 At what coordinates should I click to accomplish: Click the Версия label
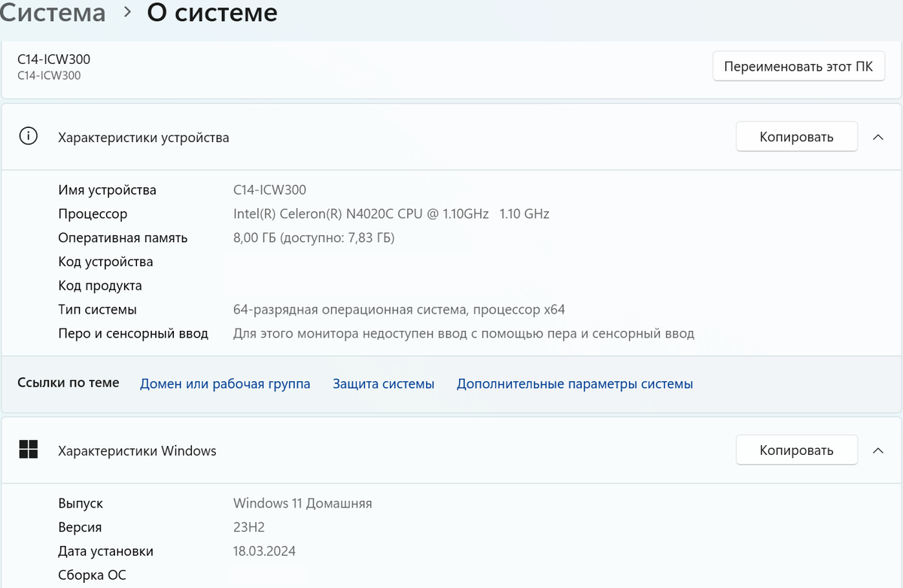(x=80, y=527)
